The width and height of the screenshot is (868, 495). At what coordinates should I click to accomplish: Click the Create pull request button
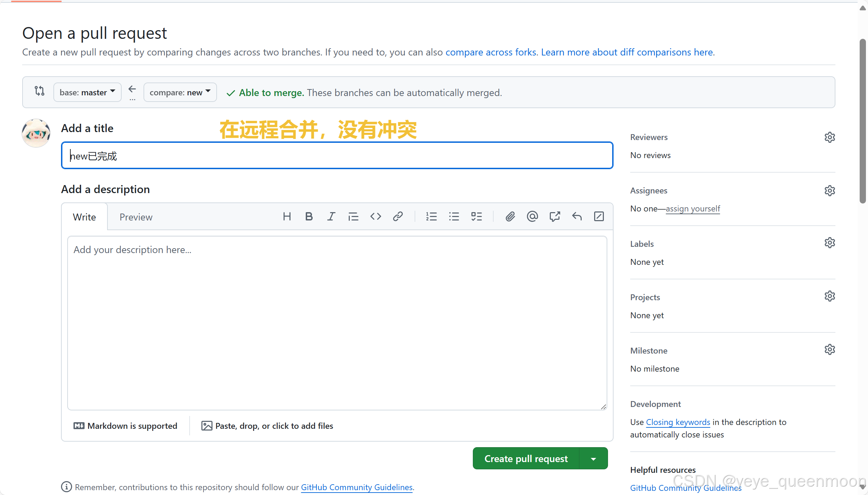[526, 459]
